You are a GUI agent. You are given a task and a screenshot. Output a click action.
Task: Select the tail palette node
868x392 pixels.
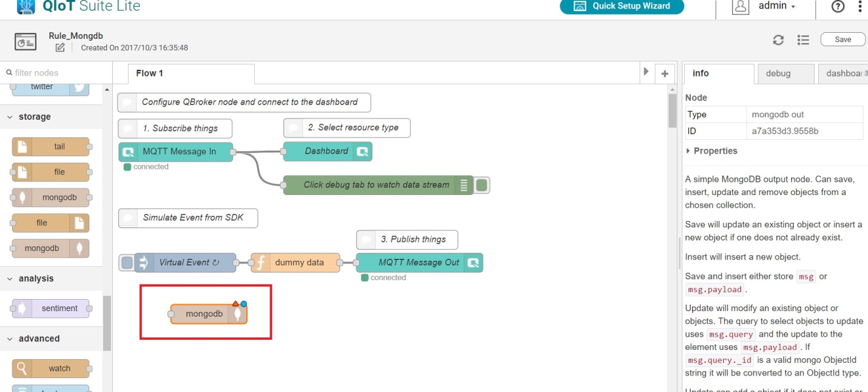[50, 146]
